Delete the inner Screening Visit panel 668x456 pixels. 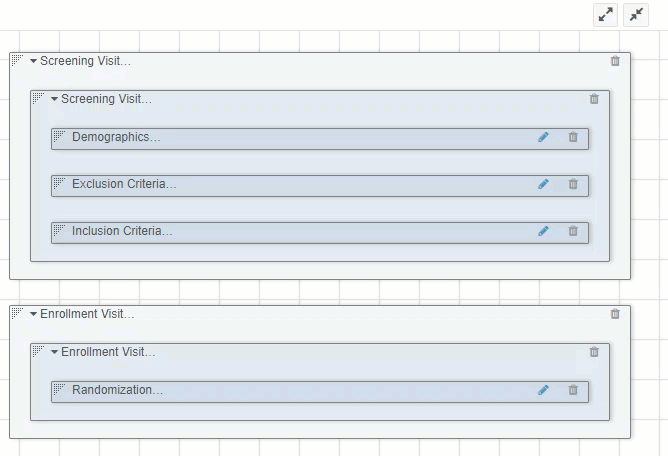(x=594, y=99)
